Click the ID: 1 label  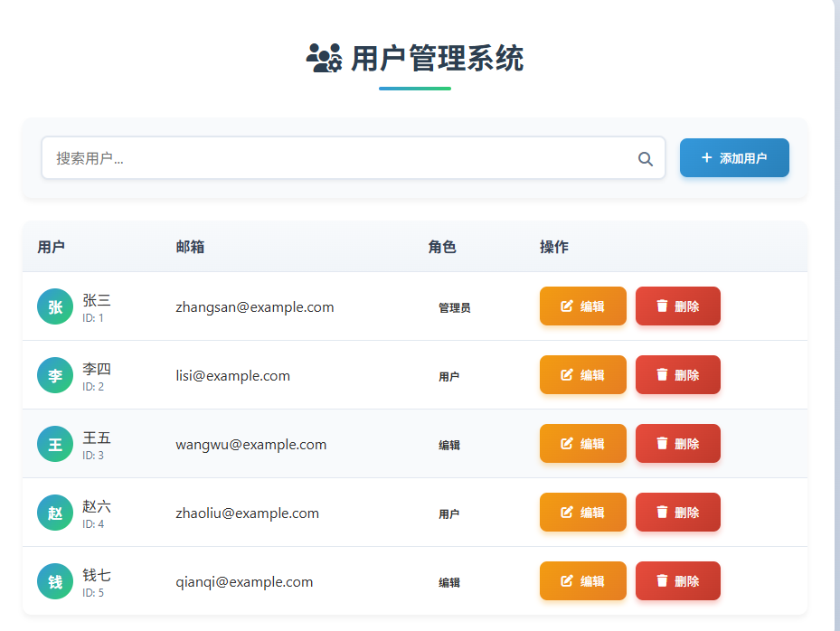coord(92,318)
